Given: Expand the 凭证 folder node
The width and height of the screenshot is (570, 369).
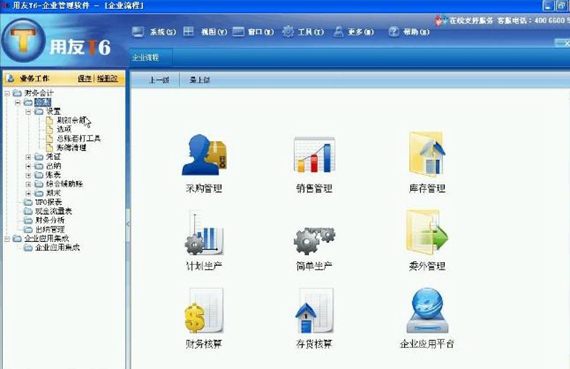Looking at the screenshot, I should tap(28, 157).
